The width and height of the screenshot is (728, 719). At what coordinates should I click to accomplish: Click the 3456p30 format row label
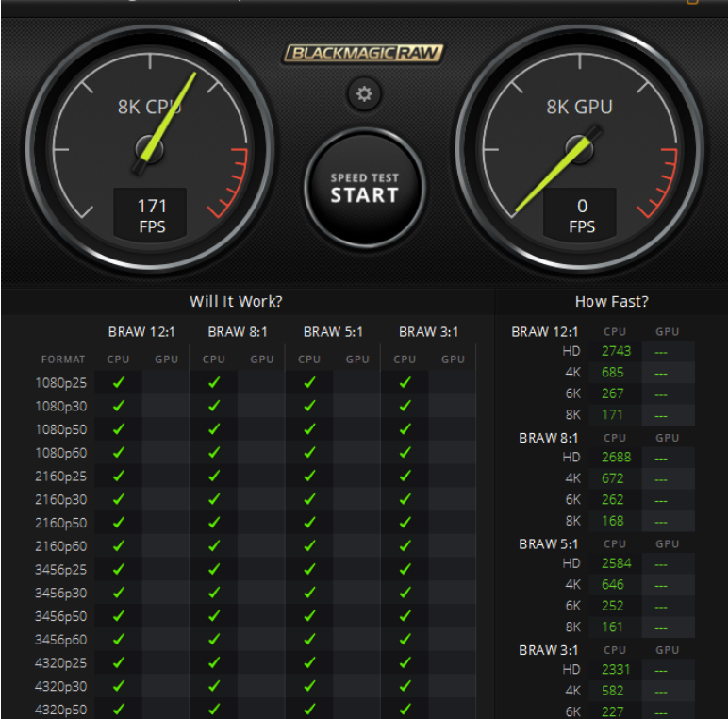60,594
